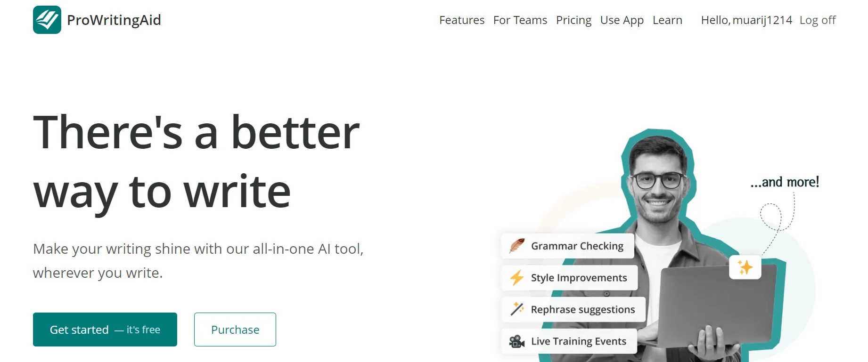Click the ProWritingAid brand name text
The image size is (868, 362).
(x=114, y=20)
